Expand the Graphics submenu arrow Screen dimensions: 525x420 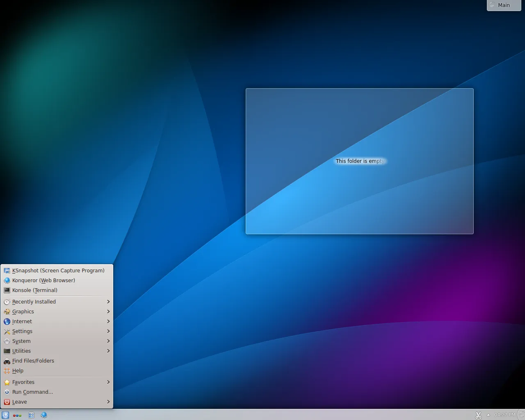pos(108,311)
